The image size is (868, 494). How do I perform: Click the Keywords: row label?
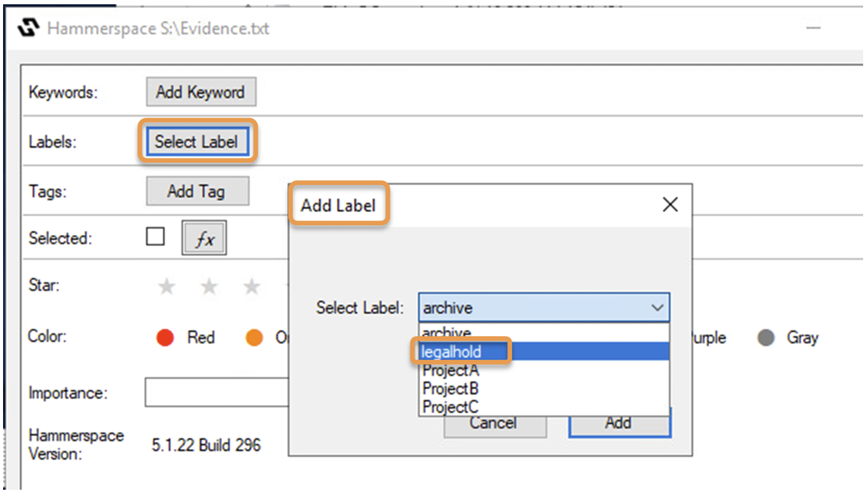tap(64, 93)
